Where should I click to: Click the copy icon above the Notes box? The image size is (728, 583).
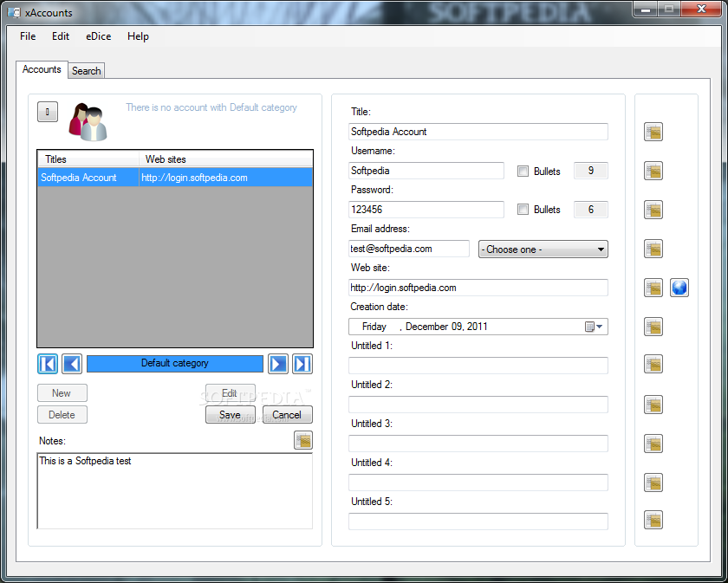pos(303,440)
